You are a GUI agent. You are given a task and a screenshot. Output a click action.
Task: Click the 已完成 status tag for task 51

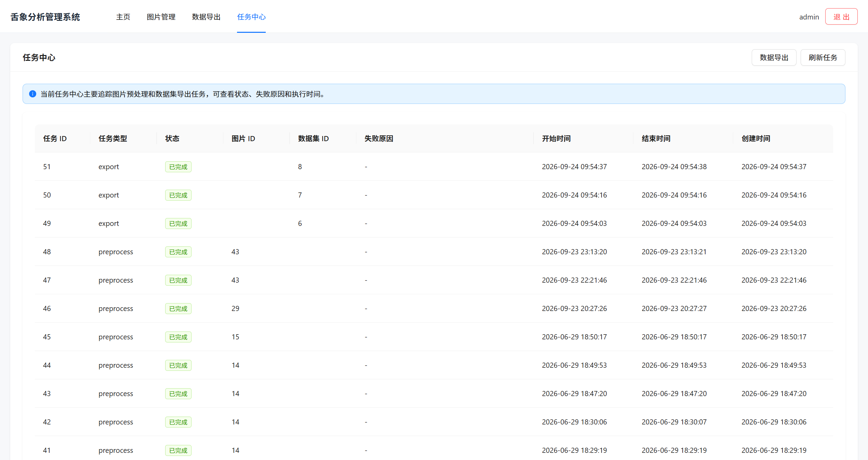tap(178, 167)
